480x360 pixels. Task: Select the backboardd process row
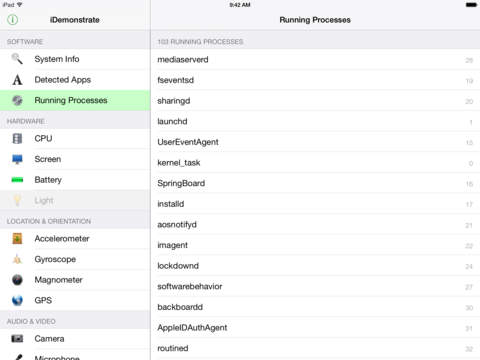(315, 307)
